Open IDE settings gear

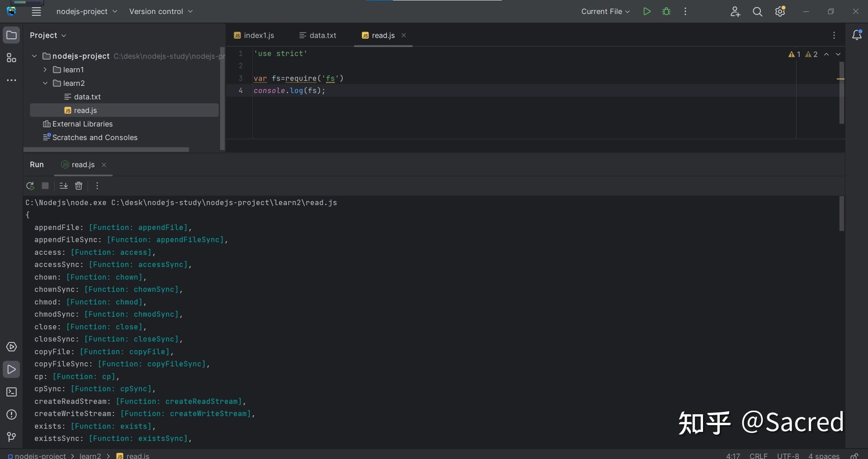tap(780, 12)
